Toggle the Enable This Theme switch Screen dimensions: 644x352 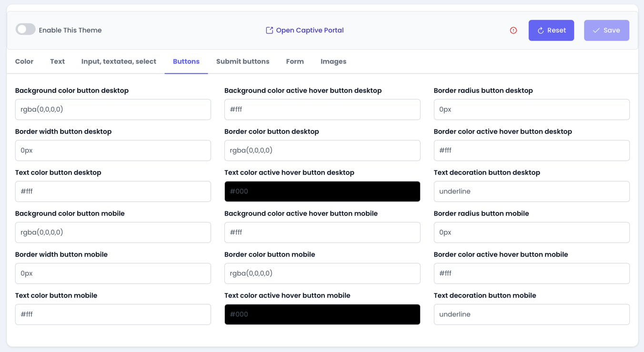pos(26,30)
